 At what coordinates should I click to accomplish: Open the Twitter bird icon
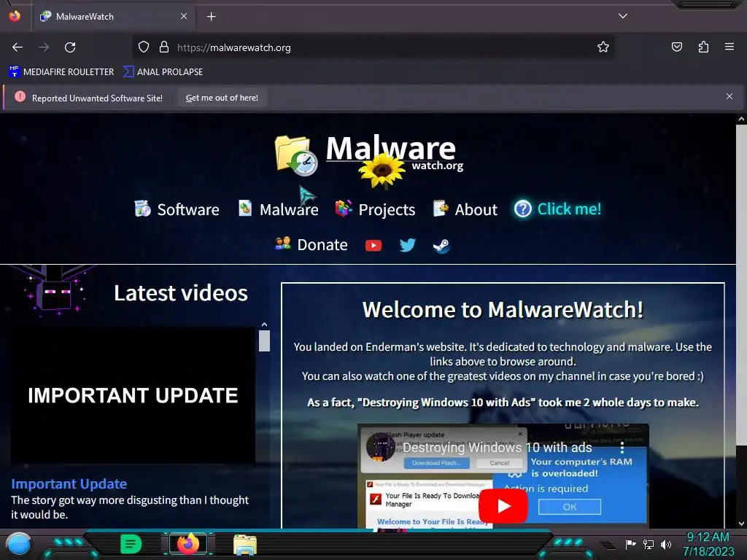(407, 245)
